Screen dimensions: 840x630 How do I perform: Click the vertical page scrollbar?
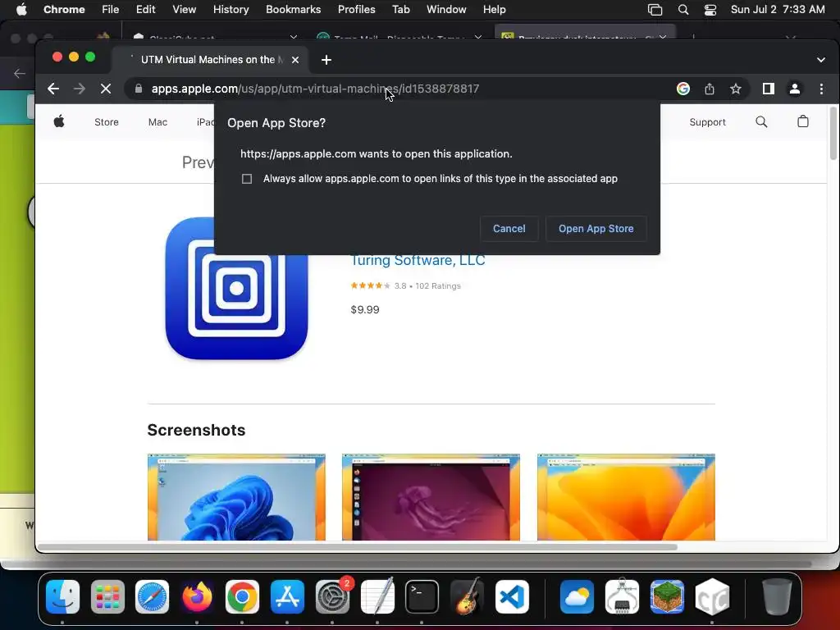[x=833, y=133]
